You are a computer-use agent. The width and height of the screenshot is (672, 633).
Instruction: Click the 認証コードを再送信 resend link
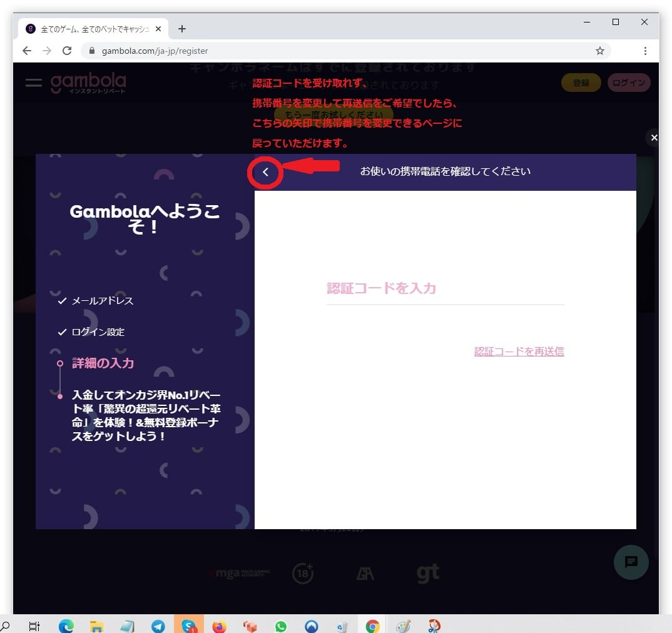coord(519,352)
